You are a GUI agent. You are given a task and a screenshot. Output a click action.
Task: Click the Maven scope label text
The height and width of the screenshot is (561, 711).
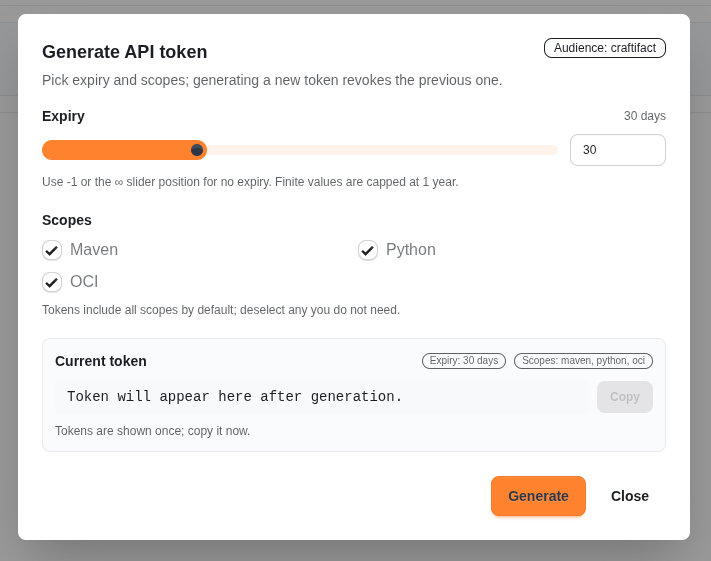(94, 250)
